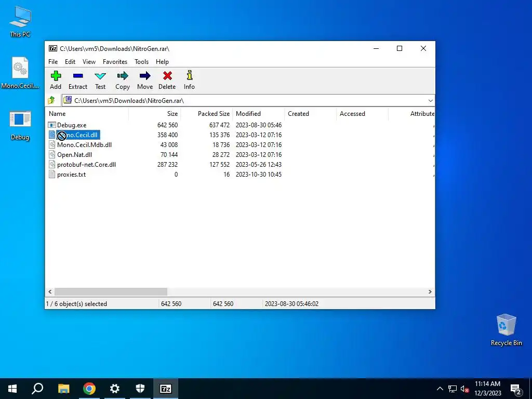This screenshot has height=399, width=532.
Task: Select the Debug.exe file icon
Action: coord(51,125)
